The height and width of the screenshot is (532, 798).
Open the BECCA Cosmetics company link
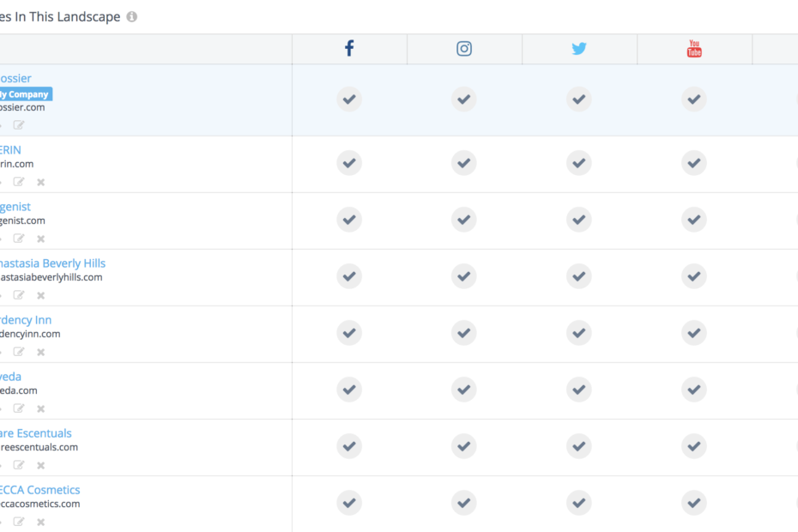pyautogui.click(x=40, y=490)
